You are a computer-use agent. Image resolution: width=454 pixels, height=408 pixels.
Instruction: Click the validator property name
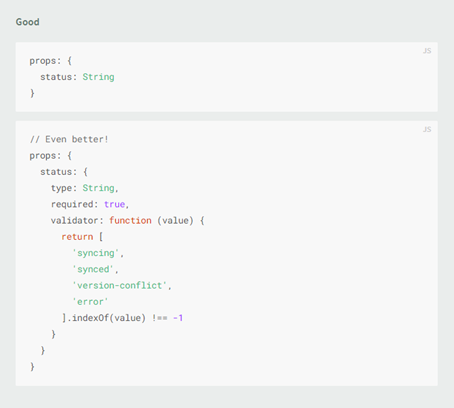tap(75, 220)
